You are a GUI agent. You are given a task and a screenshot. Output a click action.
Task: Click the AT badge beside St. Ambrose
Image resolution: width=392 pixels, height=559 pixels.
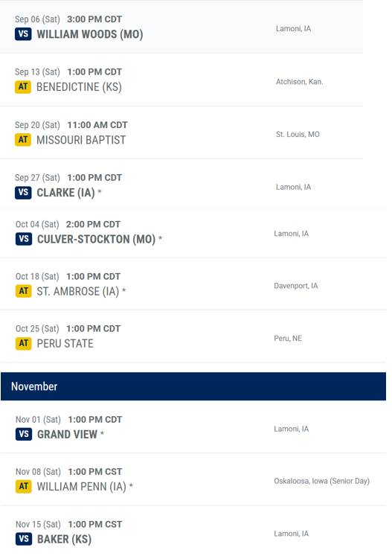click(x=24, y=291)
